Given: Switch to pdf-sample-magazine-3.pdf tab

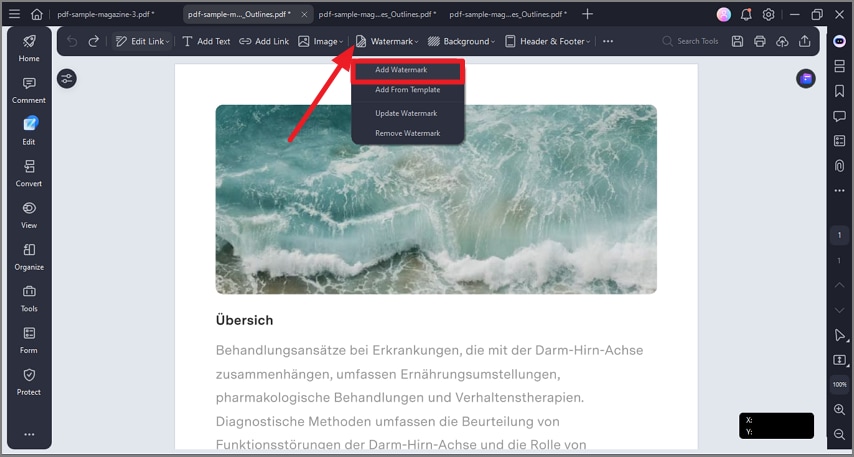Looking at the screenshot, I should point(106,14).
